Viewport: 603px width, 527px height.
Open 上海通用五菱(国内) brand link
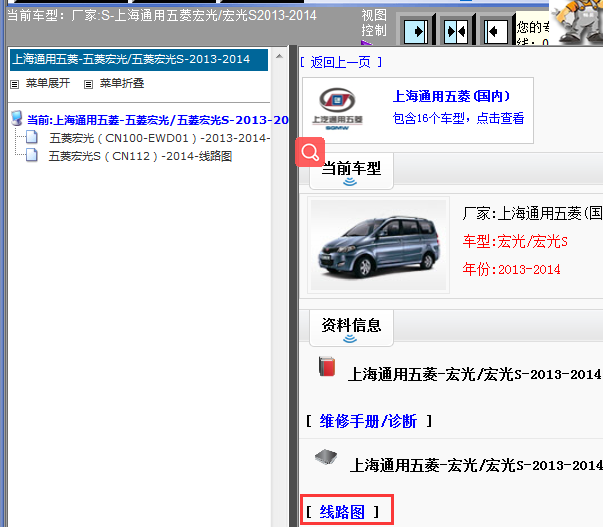click(x=451, y=96)
